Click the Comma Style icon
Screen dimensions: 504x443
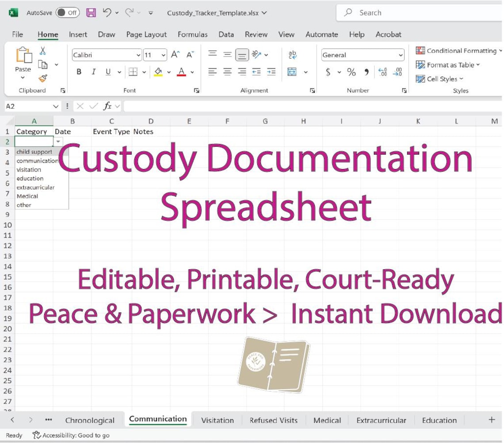[x=366, y=72]
